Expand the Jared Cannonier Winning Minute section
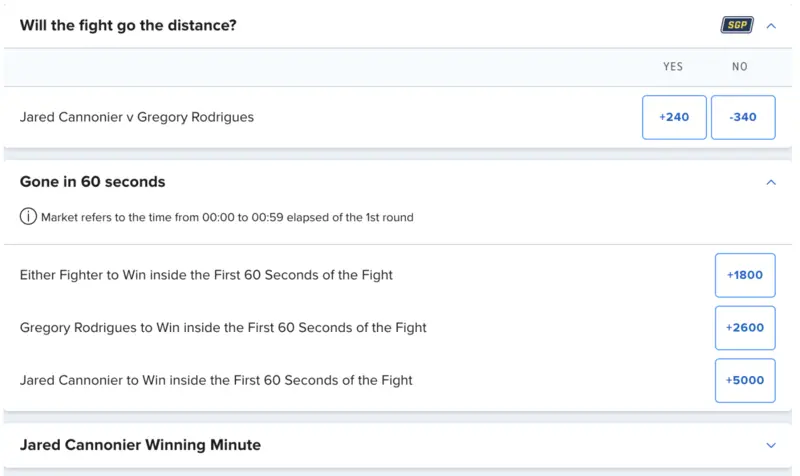This screenshot has height=476, width=800. tap(771, 445)
